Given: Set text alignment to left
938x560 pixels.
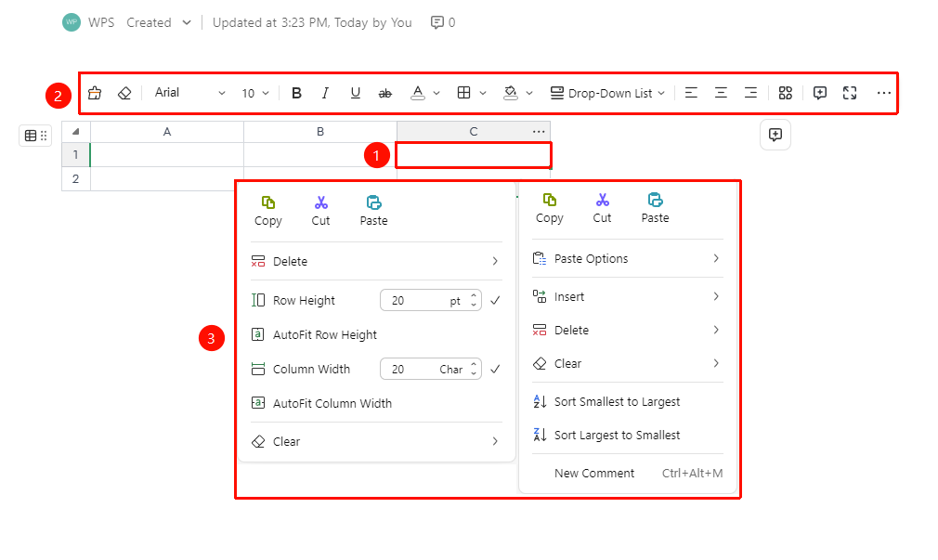Looking at the screenshot, I should click(x=691, y=93).
